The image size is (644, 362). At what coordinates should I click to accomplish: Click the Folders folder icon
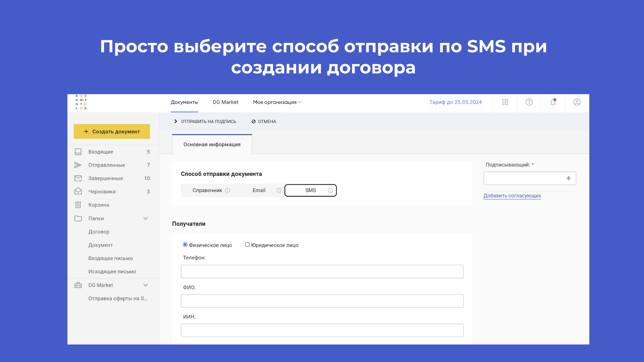tap(78, 218)
